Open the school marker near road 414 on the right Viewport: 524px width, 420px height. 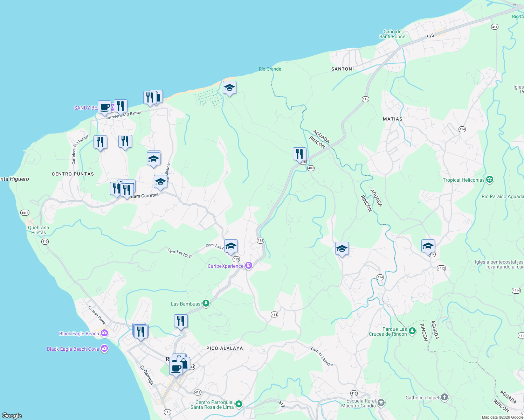(x=428, y=246)
